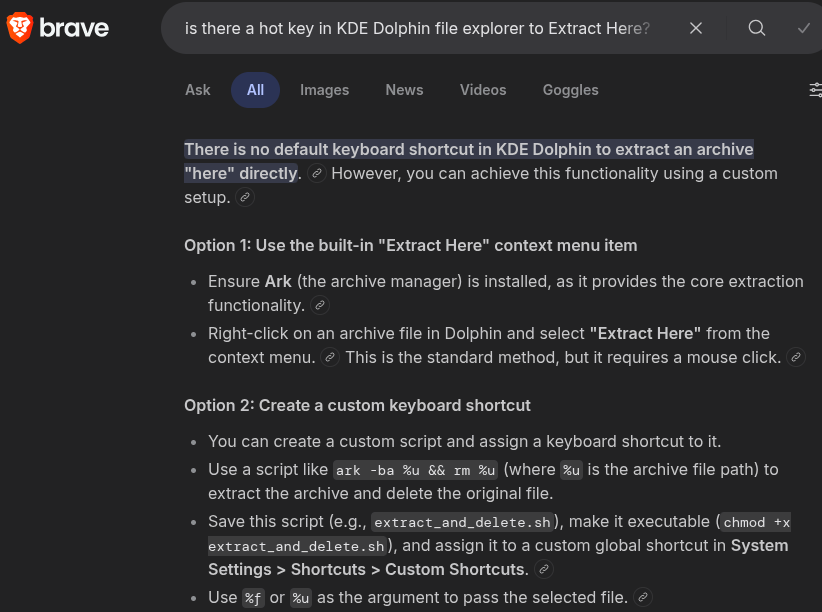Open search filters with the sliders icon
This screenshot has width=822, height=612.
tap(815, 89)
